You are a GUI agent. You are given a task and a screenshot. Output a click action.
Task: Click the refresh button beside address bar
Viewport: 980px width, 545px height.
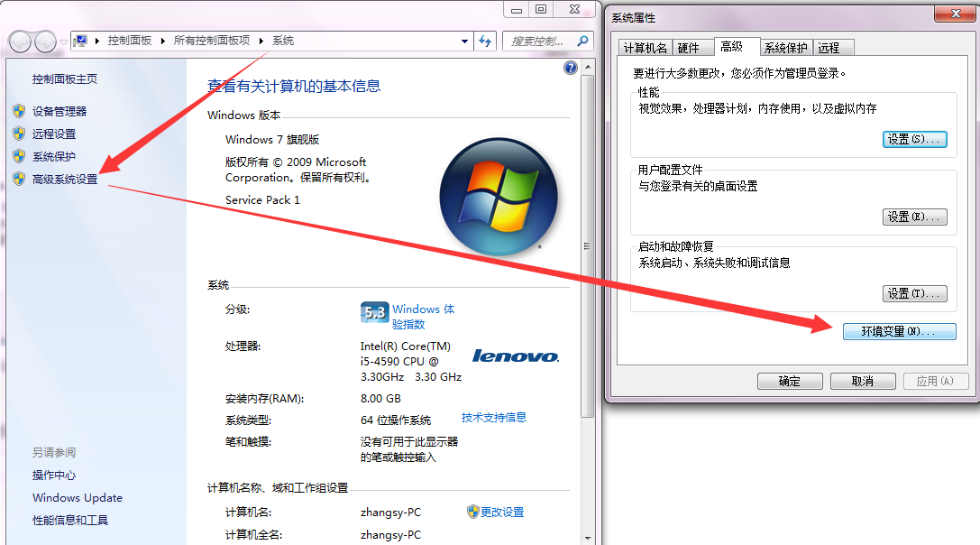pos(486,42)
